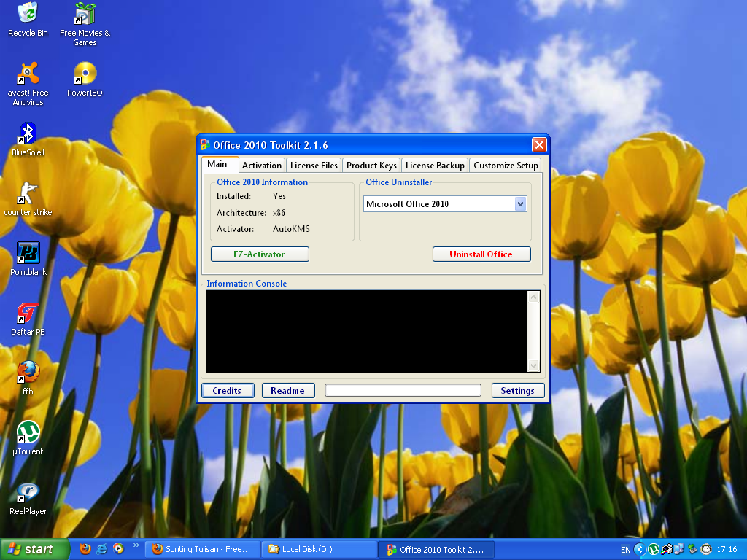
Task: Click inside the black Information Console
Action: tap(367, 332)
